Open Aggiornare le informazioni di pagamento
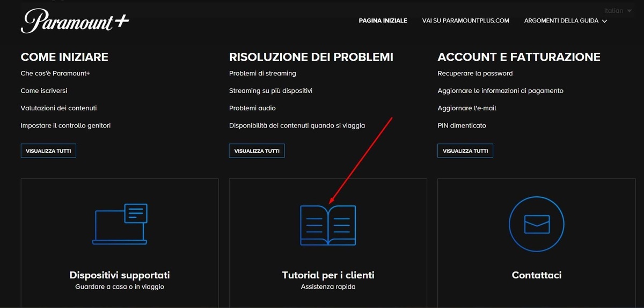644x308 pixels. click(501, 91)
